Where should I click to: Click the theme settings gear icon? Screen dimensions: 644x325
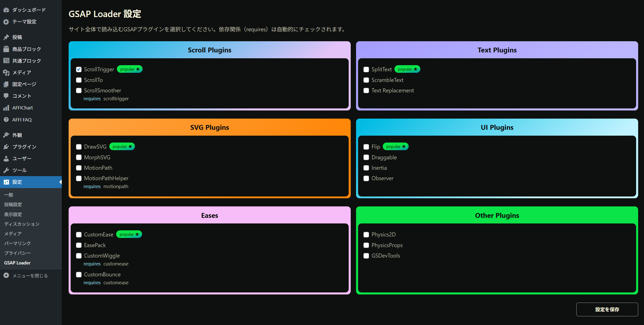[x=6, y=22]
